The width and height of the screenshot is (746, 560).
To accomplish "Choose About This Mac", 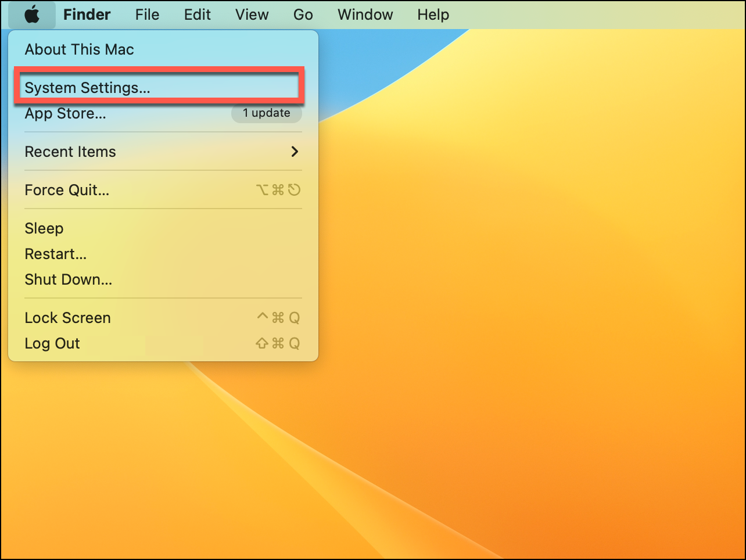I will pos(163,49).
